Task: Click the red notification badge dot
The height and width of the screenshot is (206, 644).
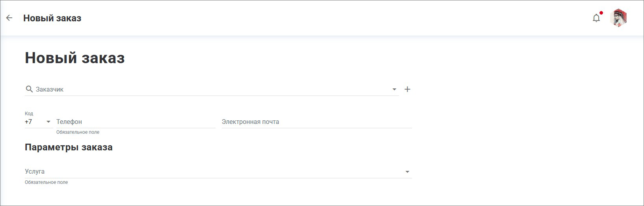Action: click(x=601, y=13)
